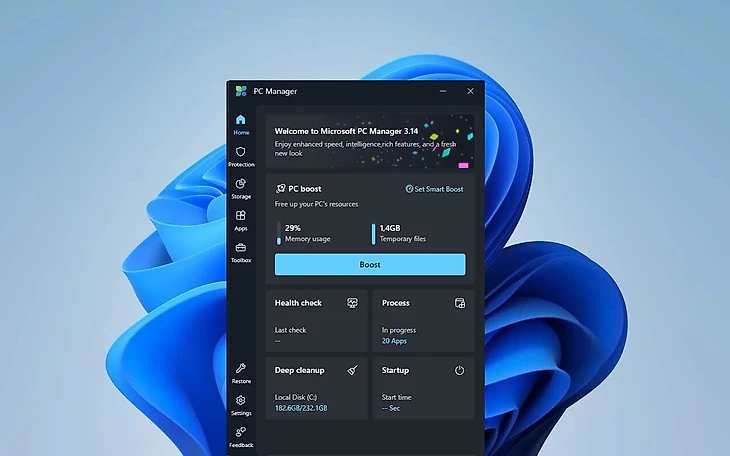
Task: Open PC Manager Settings
Action: click(240, 405)
